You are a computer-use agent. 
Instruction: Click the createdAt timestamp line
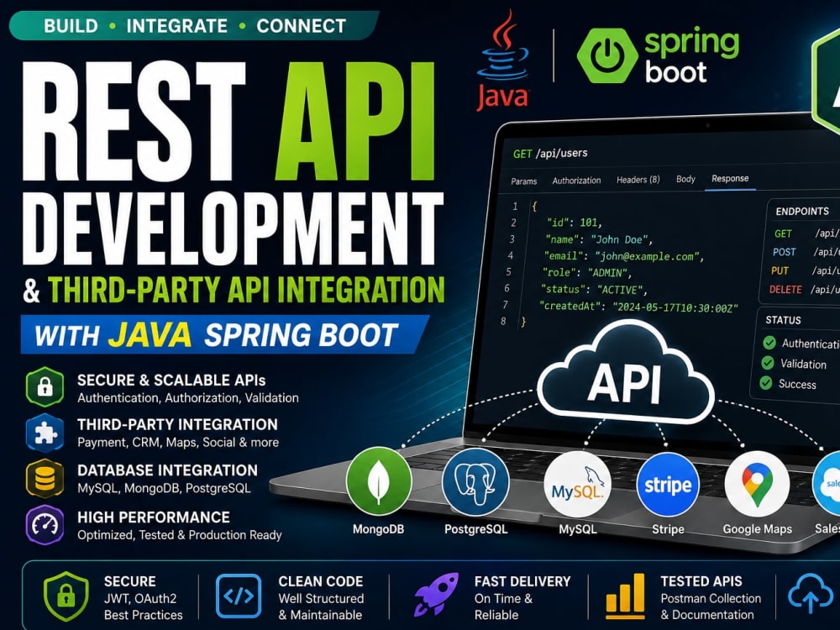pyautogui.click(x=638, y=307)
